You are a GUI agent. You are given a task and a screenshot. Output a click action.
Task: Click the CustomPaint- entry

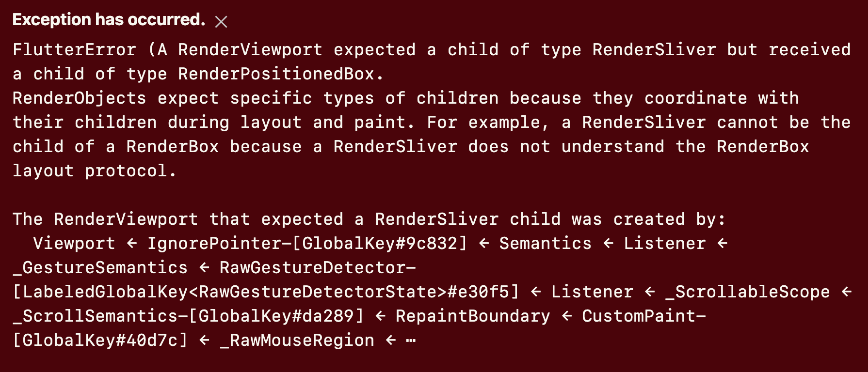click(643, 316)
